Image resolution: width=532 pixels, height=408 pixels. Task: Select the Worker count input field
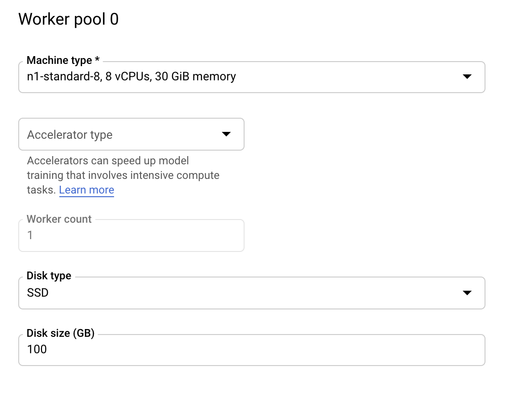(131, 235)
